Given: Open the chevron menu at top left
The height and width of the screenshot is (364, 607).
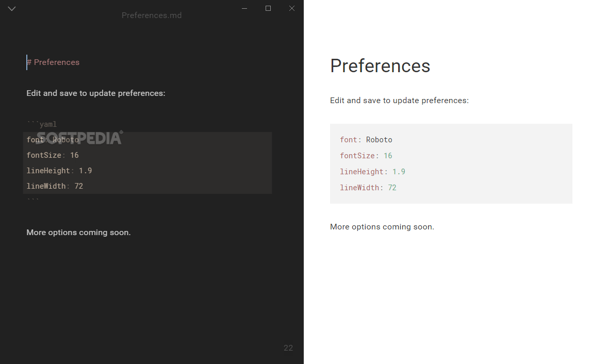Looking at the screenshot, I should click(12, 9).
